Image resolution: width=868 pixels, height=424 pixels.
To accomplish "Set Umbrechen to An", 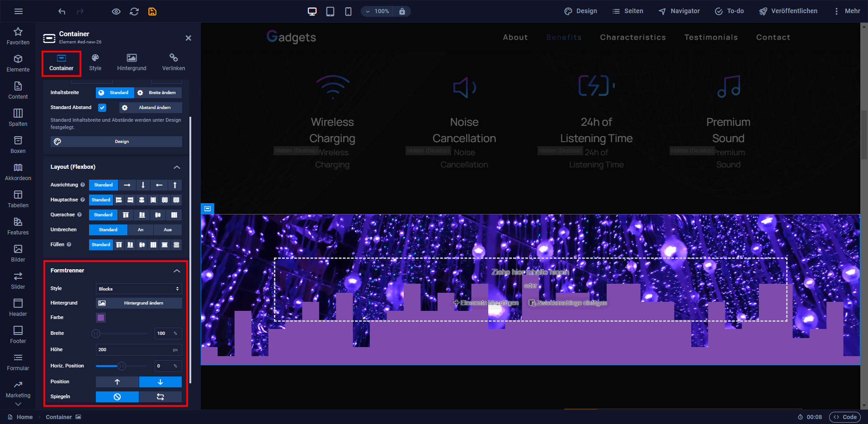I will click(x=141, y=230).
